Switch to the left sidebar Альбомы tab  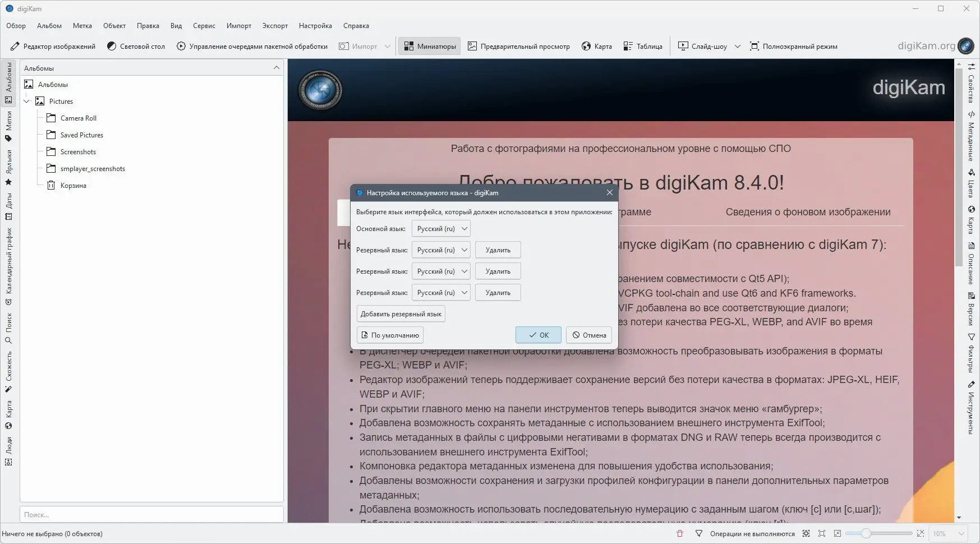click(x=8, y=83)
